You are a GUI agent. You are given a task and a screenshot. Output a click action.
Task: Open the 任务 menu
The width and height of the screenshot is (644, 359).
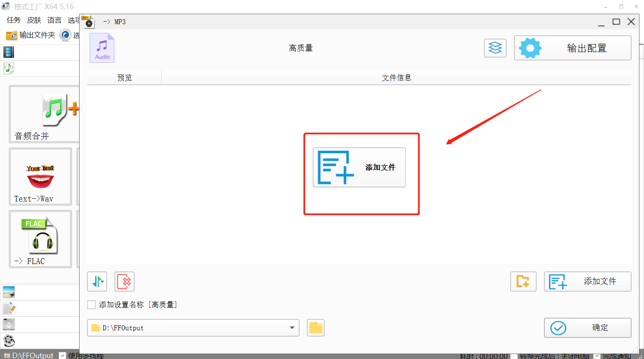click(x=13, y=20)
